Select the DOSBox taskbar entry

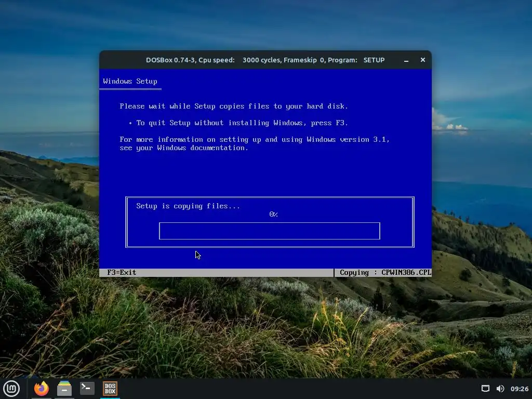110,389
